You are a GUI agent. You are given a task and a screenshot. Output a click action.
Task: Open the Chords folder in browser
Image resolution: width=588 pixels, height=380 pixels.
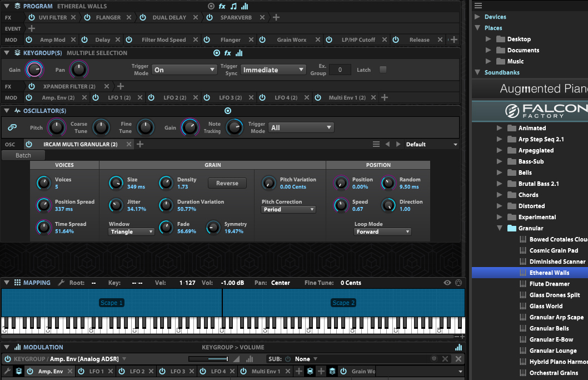pyautogui.click(x=528, y=195)
